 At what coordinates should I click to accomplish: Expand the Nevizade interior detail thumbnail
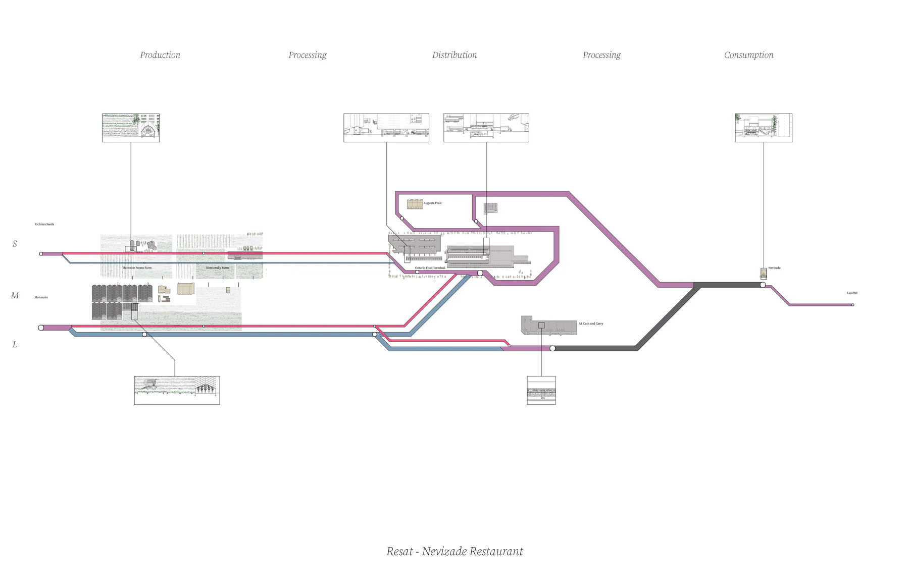tap(763, 127)
